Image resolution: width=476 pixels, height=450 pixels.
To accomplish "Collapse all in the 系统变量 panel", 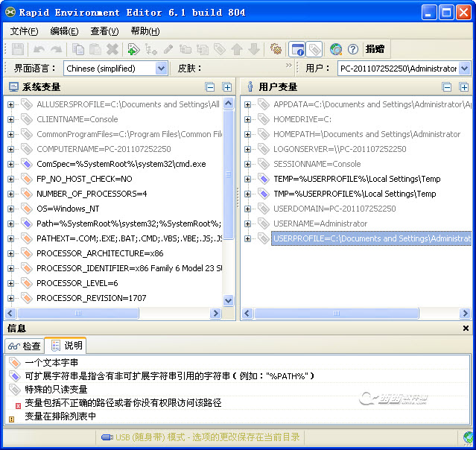I will point(211,87).
